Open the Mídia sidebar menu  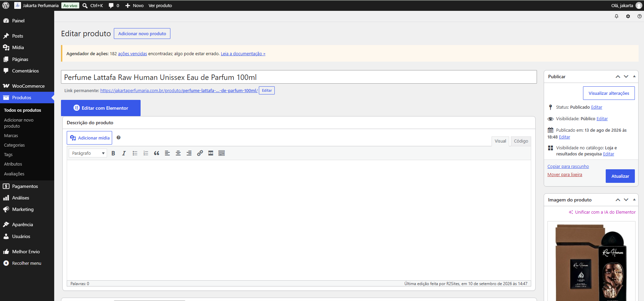pyautogui.click(x=27, y=47)
